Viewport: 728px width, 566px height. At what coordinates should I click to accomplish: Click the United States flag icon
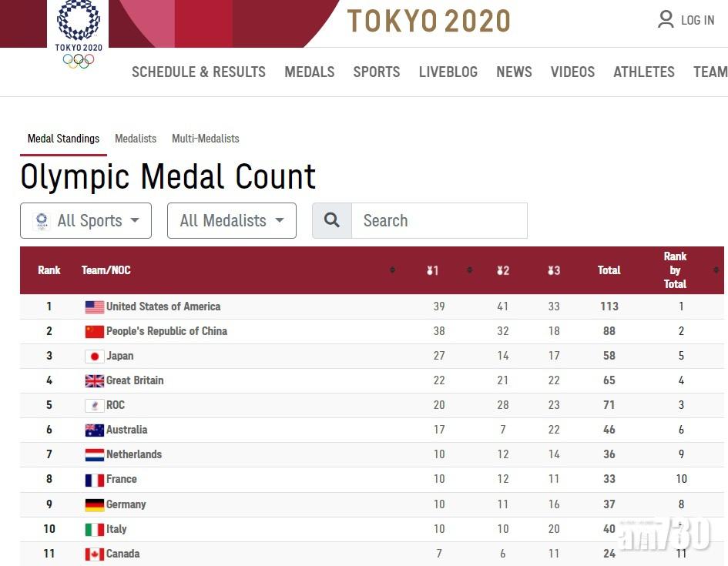coord(94,306)
